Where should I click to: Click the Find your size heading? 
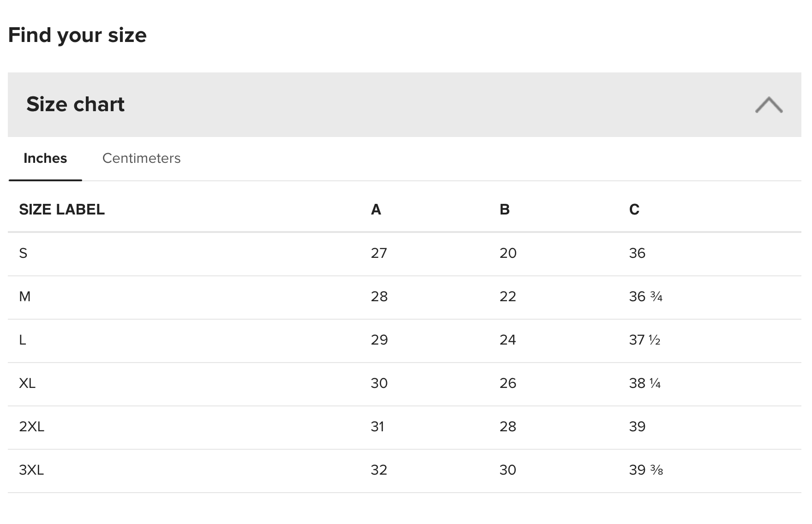77,35
